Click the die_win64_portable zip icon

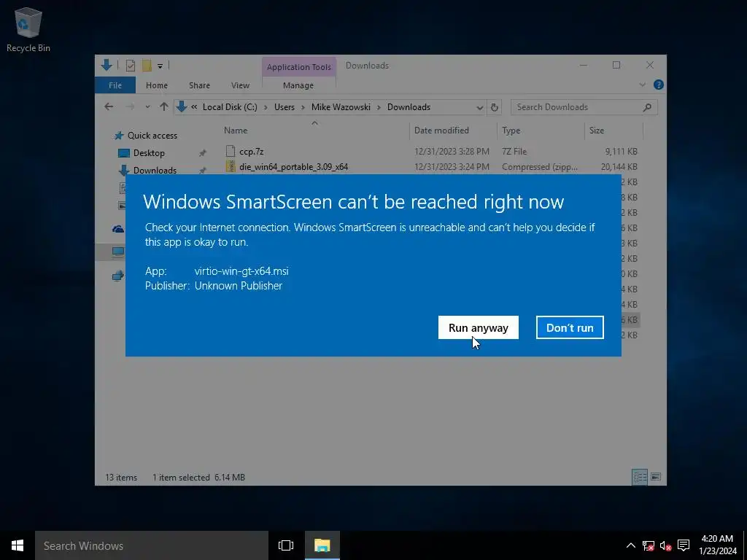(230, 166)
